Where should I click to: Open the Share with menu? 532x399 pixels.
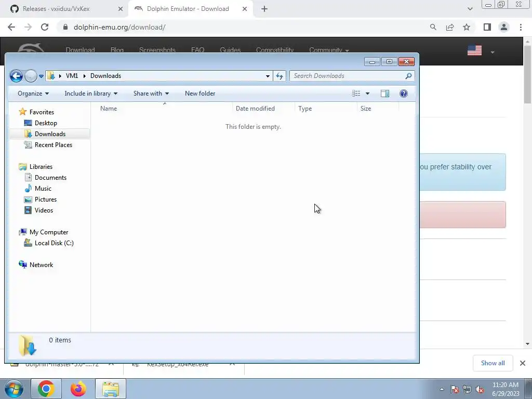tap(151, 94)
